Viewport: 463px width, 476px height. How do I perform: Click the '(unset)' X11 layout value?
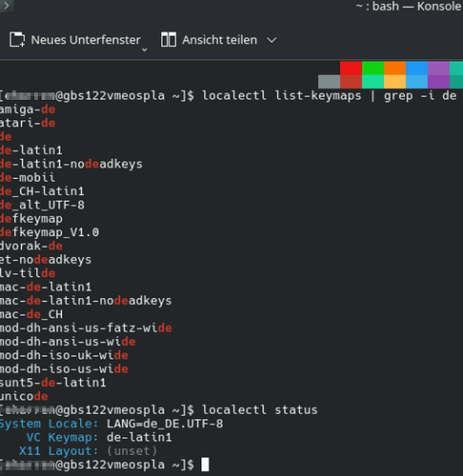pos(132,451)
